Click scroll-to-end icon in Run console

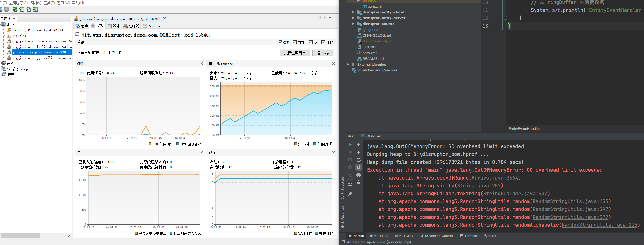358,167
